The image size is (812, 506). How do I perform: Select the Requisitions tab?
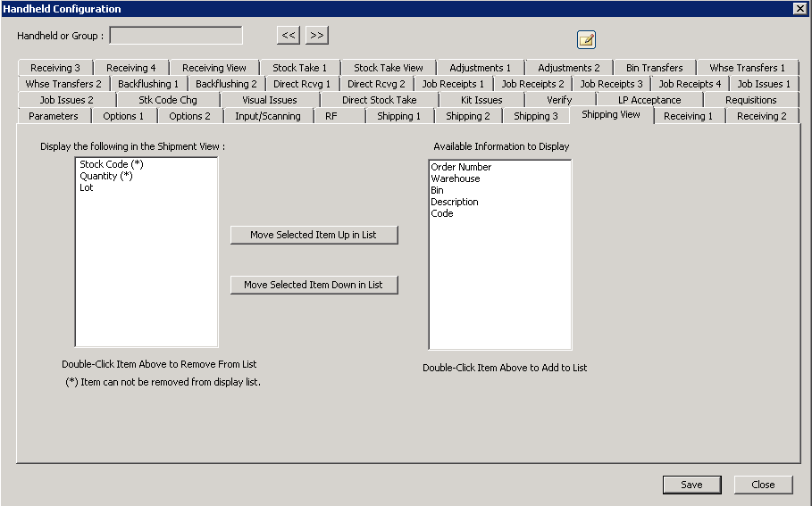coord(750,101)
